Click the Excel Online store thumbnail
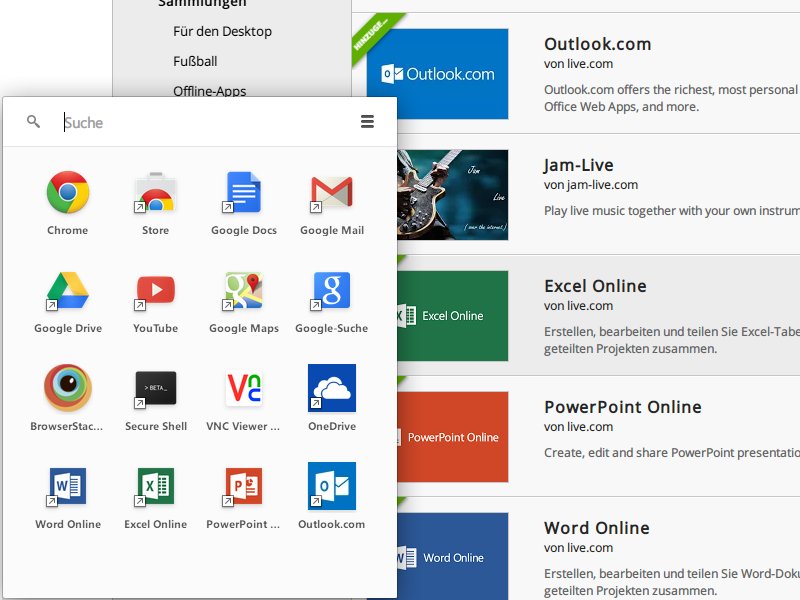Viewport: 800px width, 600px height. [453, 316]
